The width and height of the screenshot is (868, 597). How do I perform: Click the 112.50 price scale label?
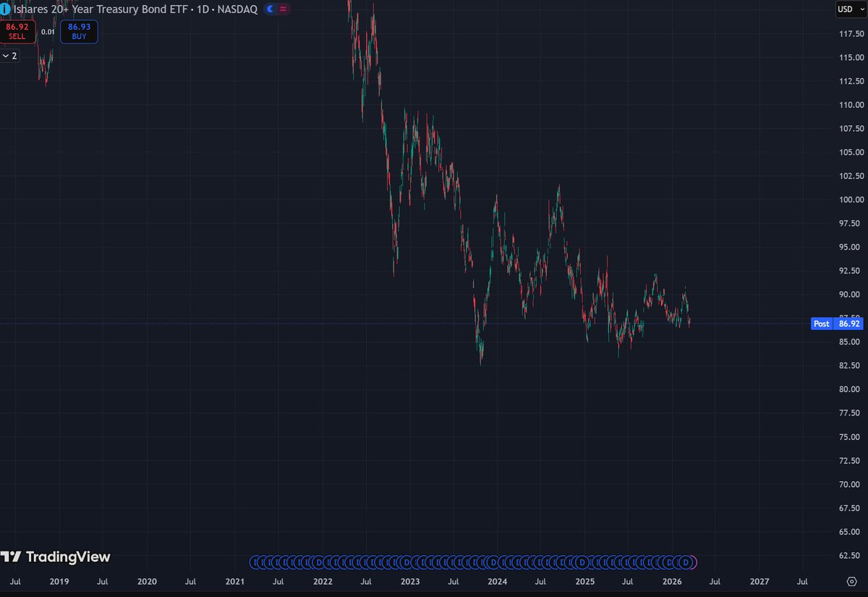point(851,80)
